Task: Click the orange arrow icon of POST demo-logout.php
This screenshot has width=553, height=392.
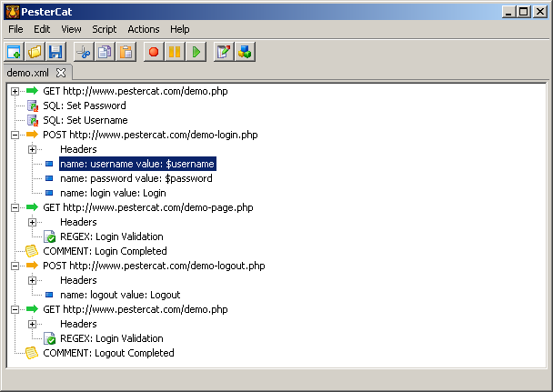Action: [x=32, y=265]
